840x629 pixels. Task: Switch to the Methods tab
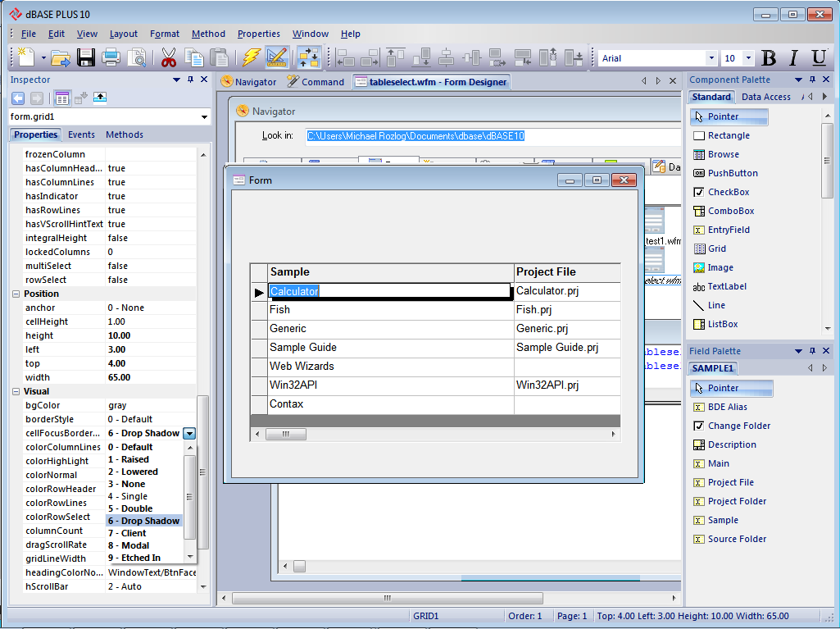coord(125,134)
